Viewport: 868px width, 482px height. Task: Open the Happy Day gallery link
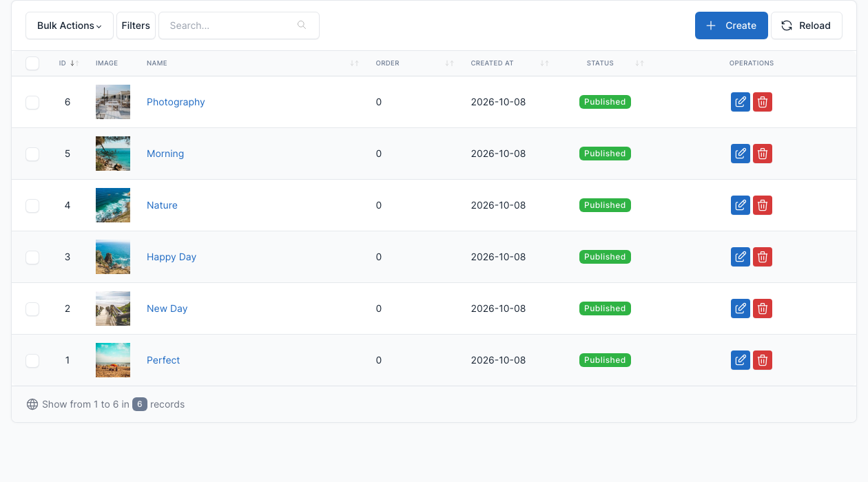[172, 257]
